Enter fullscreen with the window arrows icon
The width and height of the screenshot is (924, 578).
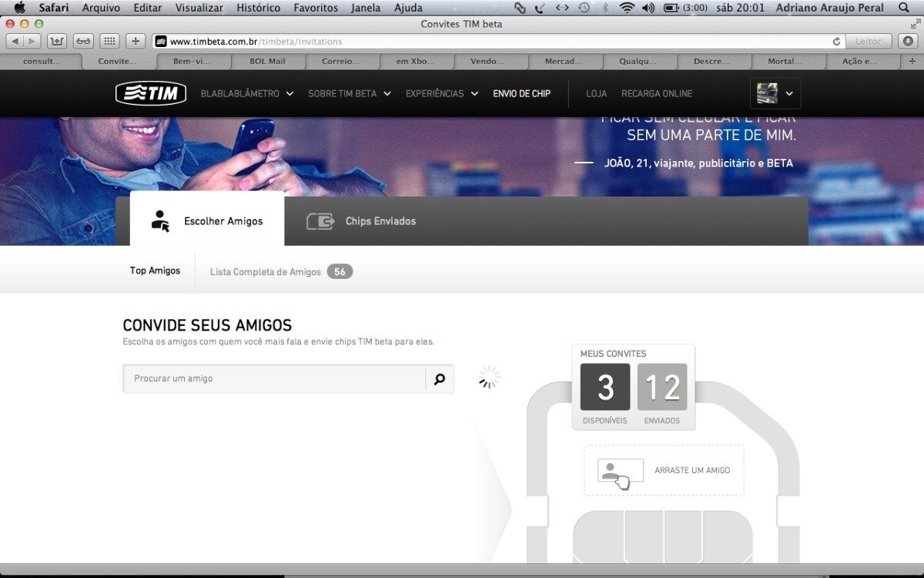[x=915, y=25]
